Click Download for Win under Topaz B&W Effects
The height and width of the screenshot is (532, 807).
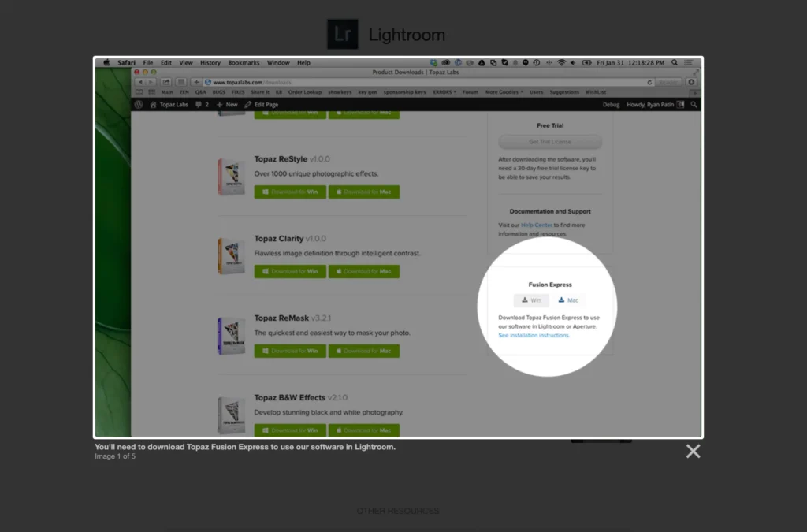click(290, 430)
